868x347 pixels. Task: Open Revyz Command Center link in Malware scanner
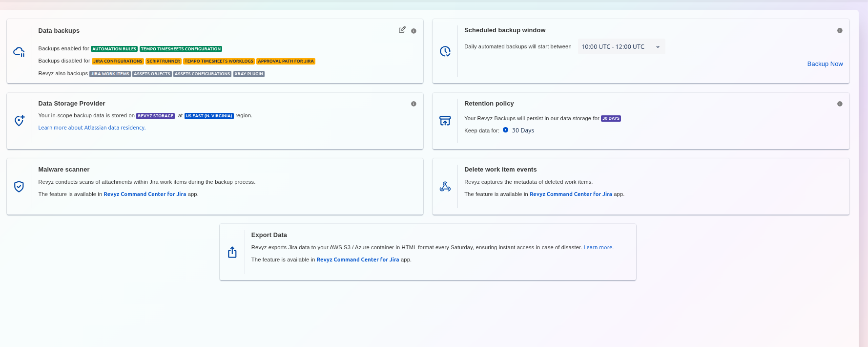(145, 194)
